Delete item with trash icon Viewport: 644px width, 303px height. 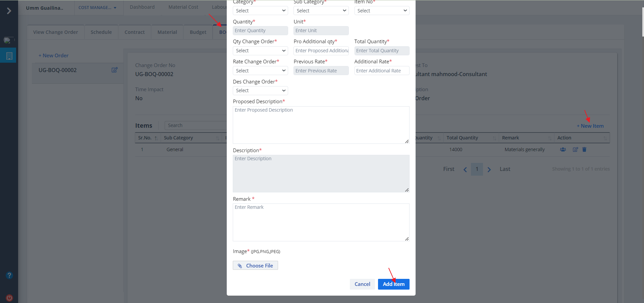point(584,149)
